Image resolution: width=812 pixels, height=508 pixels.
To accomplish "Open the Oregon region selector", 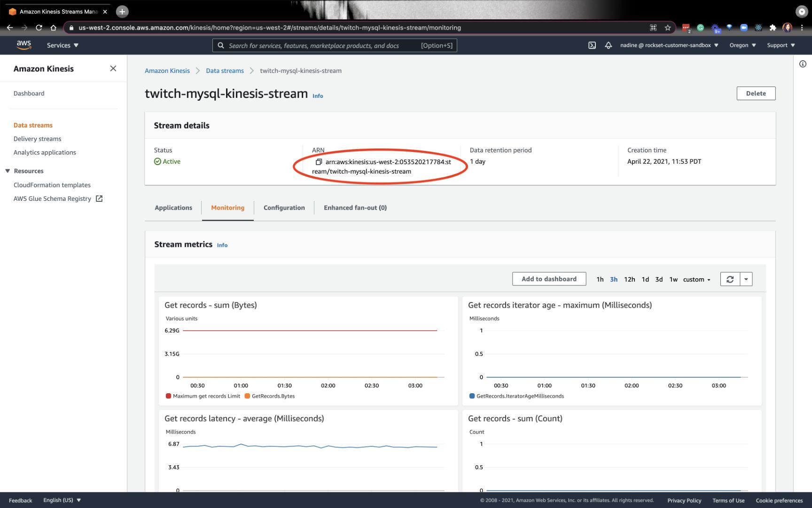I will point(742,45).
